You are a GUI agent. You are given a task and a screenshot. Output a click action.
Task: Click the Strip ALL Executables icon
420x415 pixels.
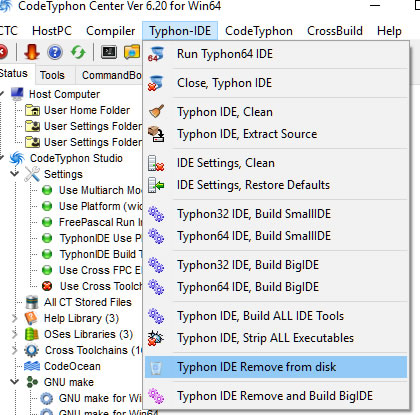(x=156, y=338)
